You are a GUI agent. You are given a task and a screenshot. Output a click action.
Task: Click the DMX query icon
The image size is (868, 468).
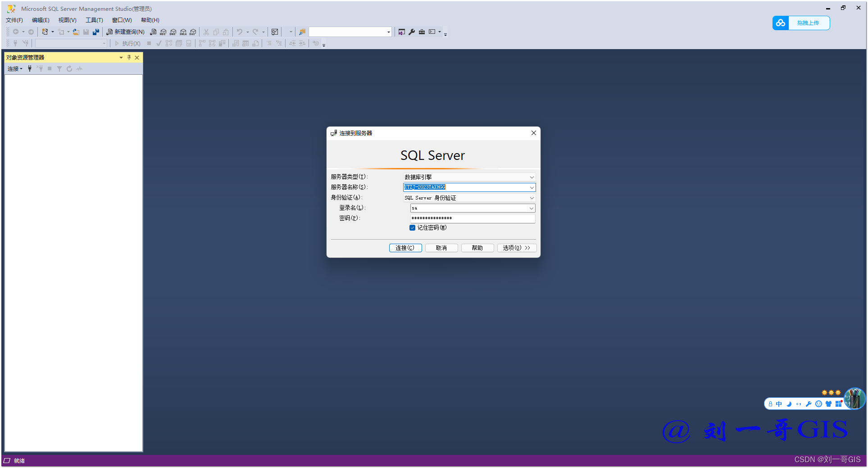point(173,32)
